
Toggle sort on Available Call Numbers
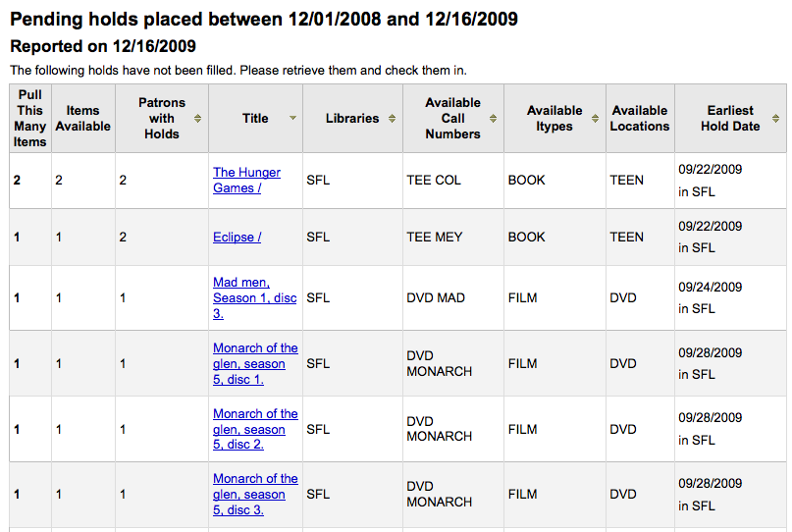click(x=493, y=118)
